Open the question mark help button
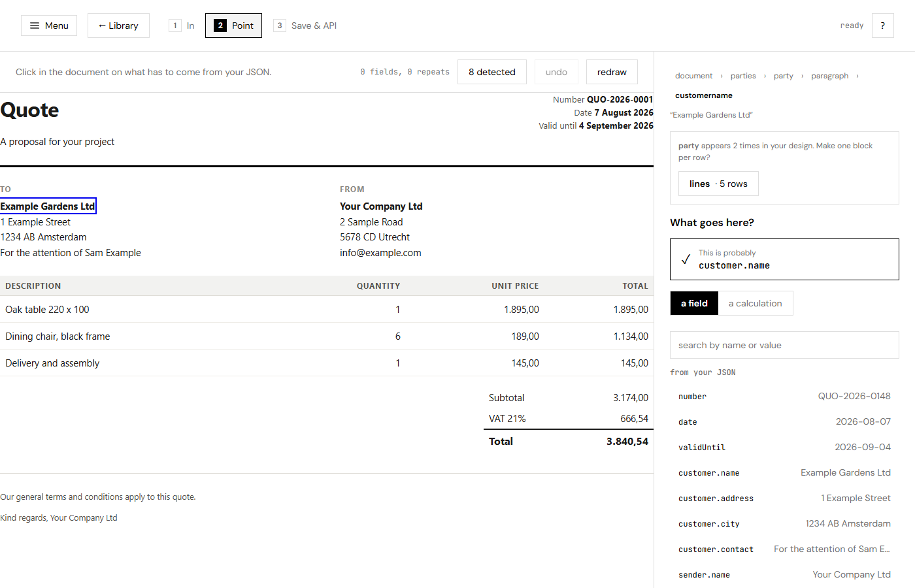The width and height of the screenshot is (915, 588). pyautogui.click(x=882, y=25)
